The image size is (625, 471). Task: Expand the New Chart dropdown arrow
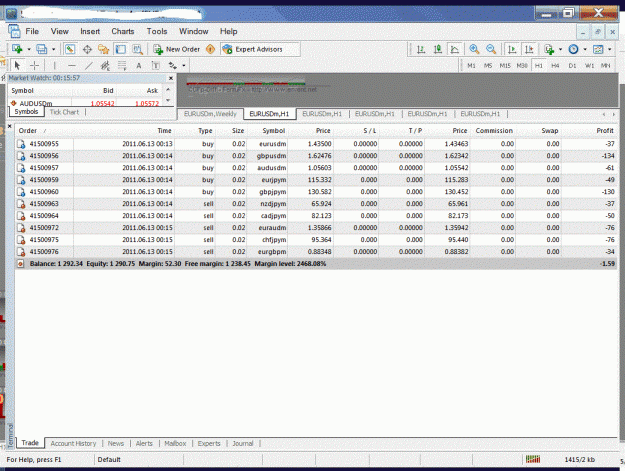(x=29, y=49)
